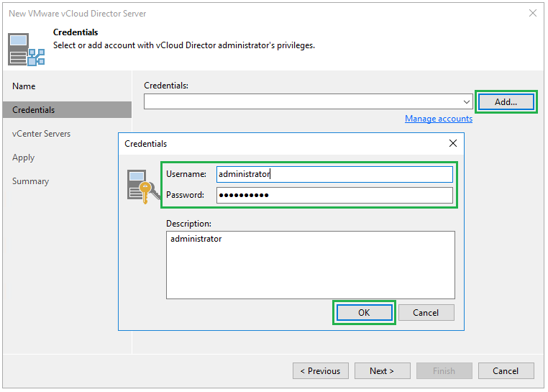Focus the Password input field
Viewport: 548px width, 392px height.
[x=334, y=195]
